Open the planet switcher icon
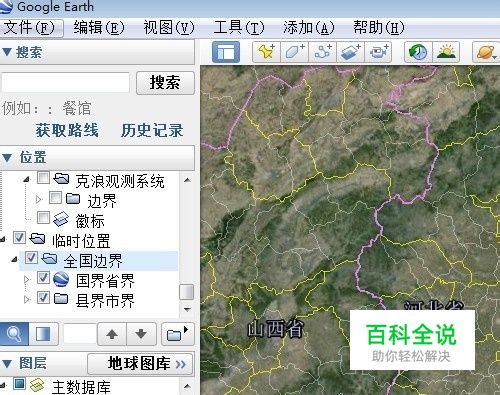 [486, 52]
